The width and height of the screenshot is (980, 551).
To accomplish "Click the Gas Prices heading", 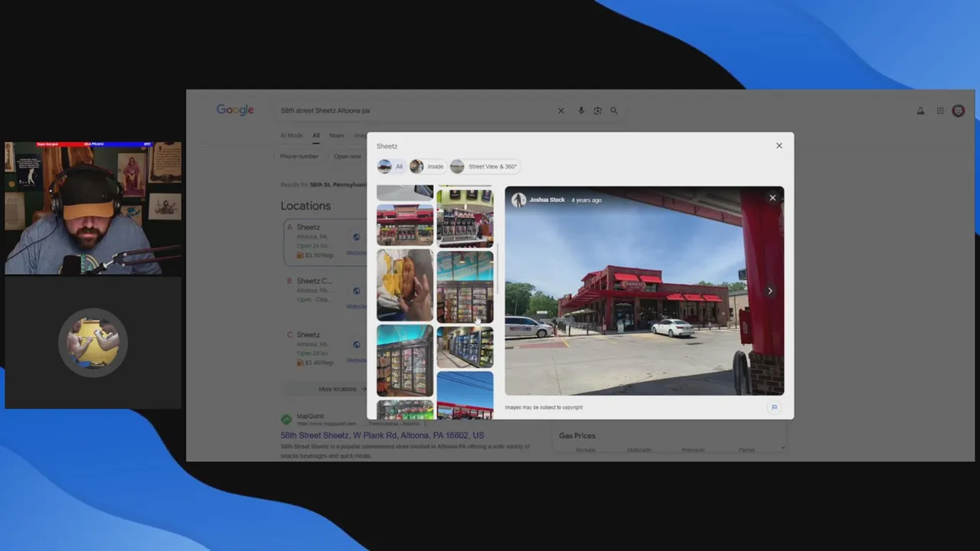I will click(x=577, y=435).
